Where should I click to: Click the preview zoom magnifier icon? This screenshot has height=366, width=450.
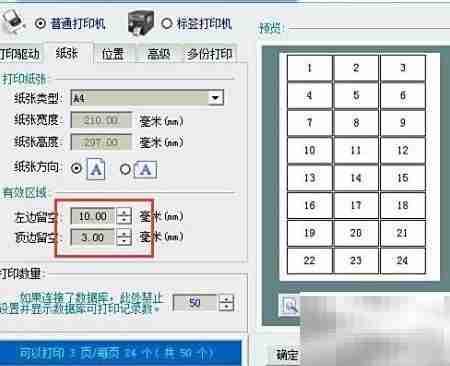289,305
